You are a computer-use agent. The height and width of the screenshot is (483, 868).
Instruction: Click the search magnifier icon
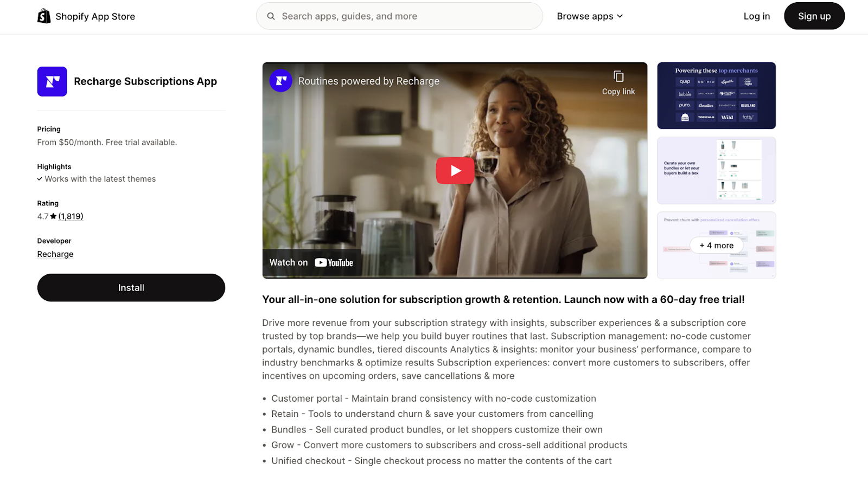click(271, 16)
